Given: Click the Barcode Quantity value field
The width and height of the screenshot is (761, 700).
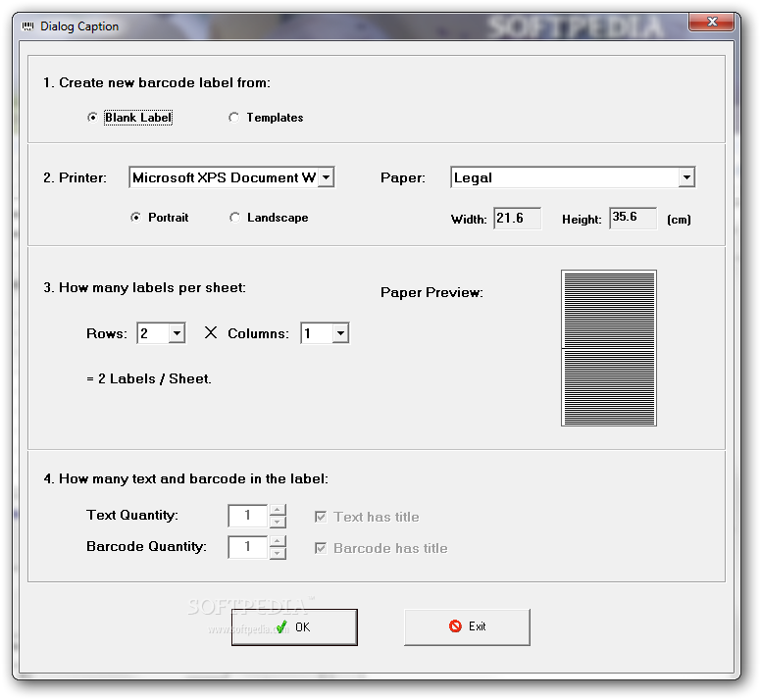Looking at the screenshot, I should (x=247, y=547).
